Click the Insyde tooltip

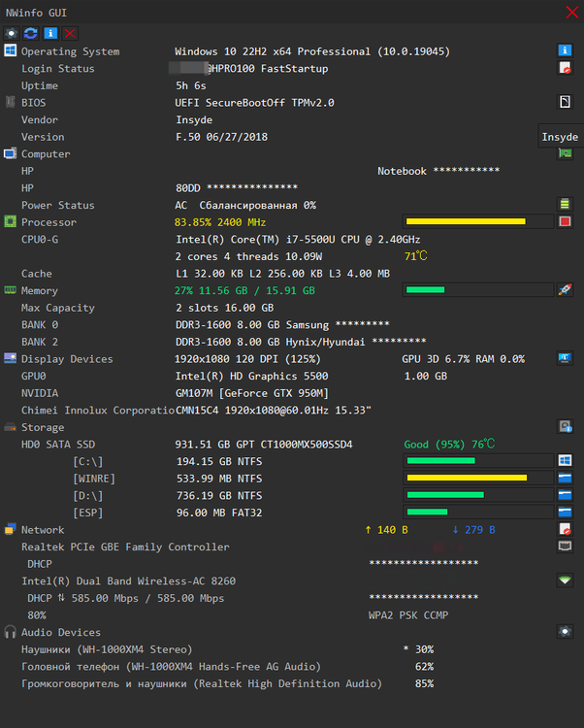(561, 137)
